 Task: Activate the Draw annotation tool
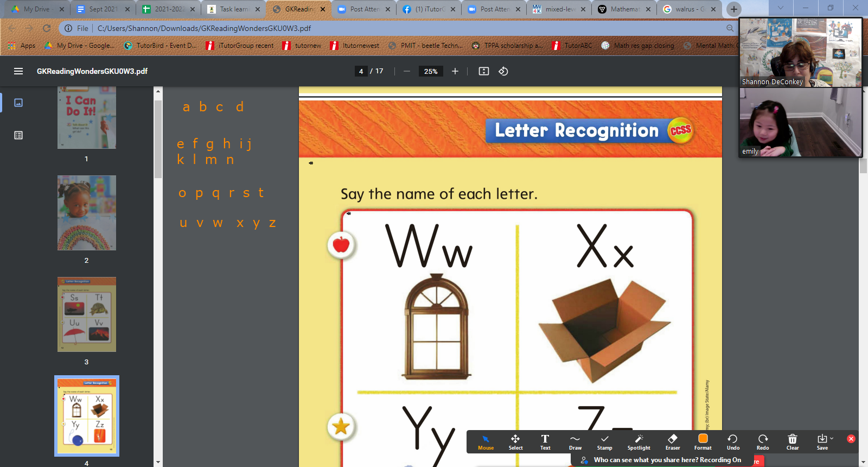click(575, 443)
